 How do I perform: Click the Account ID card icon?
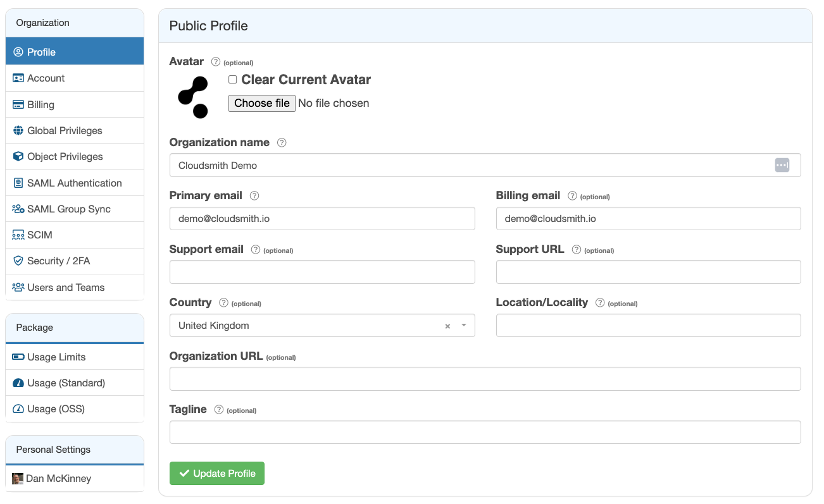click(18, 78)
